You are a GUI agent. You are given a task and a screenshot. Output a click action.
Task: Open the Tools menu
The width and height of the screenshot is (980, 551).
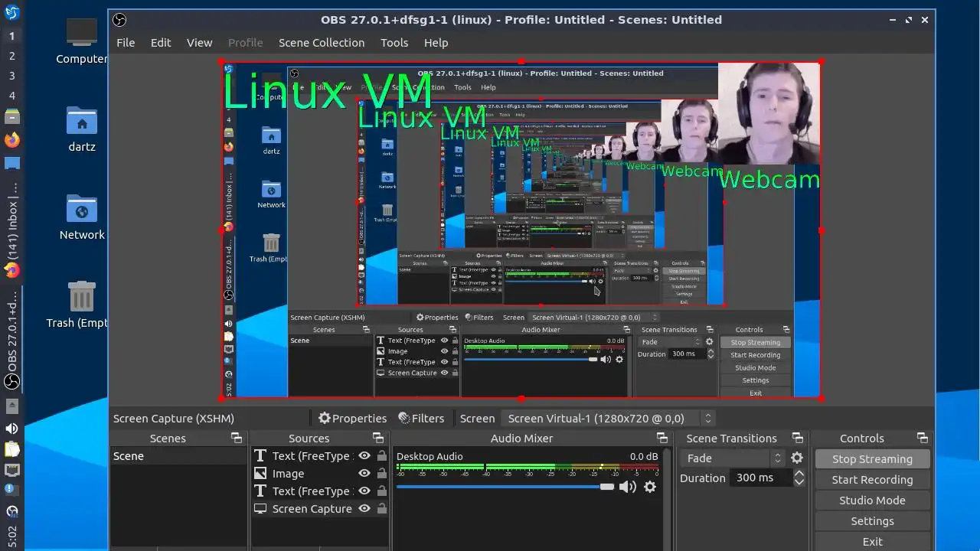click(394, 43)
